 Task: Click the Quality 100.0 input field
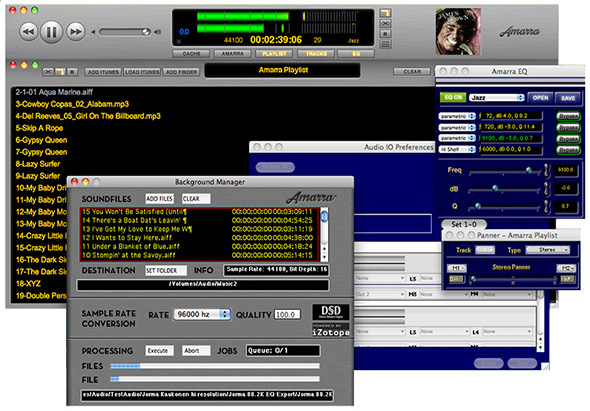[287, 314]
